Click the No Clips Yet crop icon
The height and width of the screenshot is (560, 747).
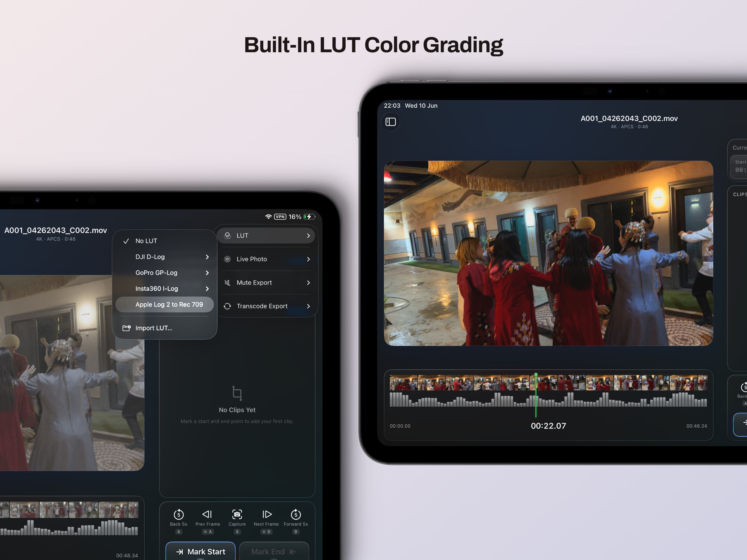(x=237, y=393)
